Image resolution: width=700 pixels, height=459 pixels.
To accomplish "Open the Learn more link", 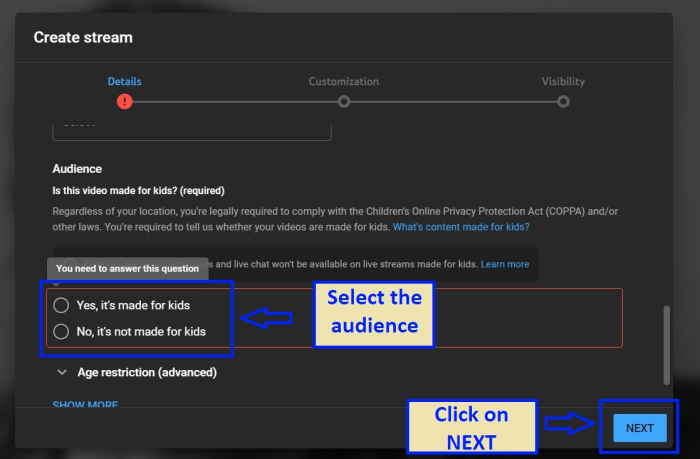I will pos(504,264).
